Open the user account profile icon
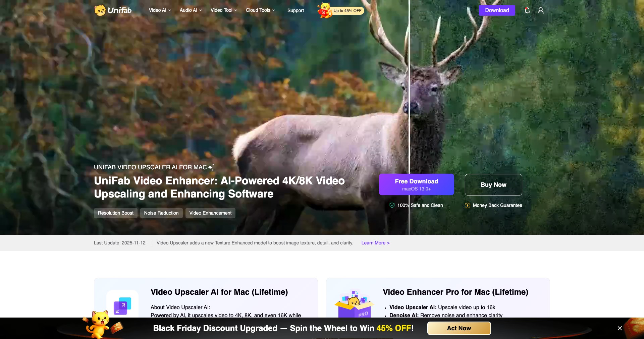644x339 pixels. pyautogui.click(x=541, y=10)
